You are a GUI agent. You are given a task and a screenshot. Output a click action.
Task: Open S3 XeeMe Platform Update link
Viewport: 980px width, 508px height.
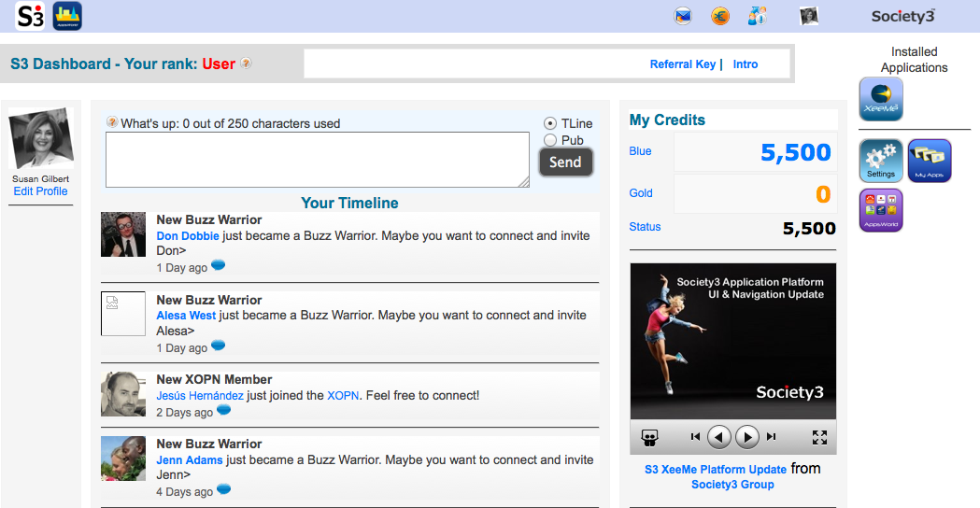[715, 470]
